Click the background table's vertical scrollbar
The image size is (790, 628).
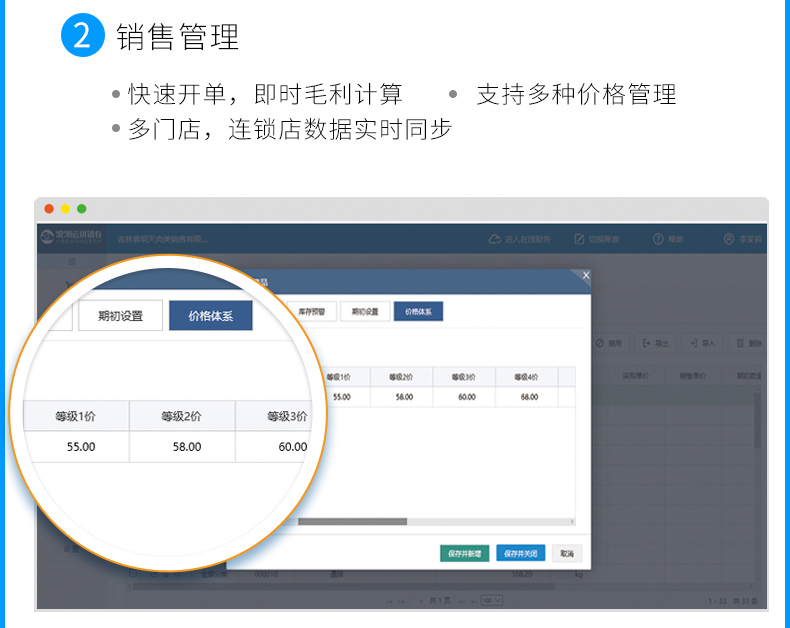(x=757, y=421)
